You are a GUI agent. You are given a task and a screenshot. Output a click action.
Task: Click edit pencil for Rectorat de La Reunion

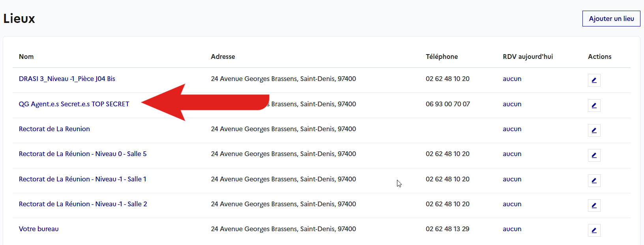point(594,130)
